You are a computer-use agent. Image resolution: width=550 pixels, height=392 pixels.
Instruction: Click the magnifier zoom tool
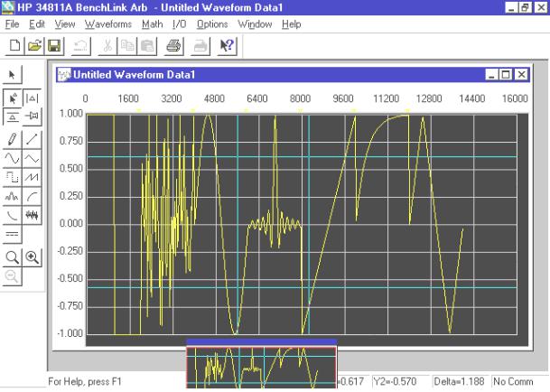(x=13, y=257)
